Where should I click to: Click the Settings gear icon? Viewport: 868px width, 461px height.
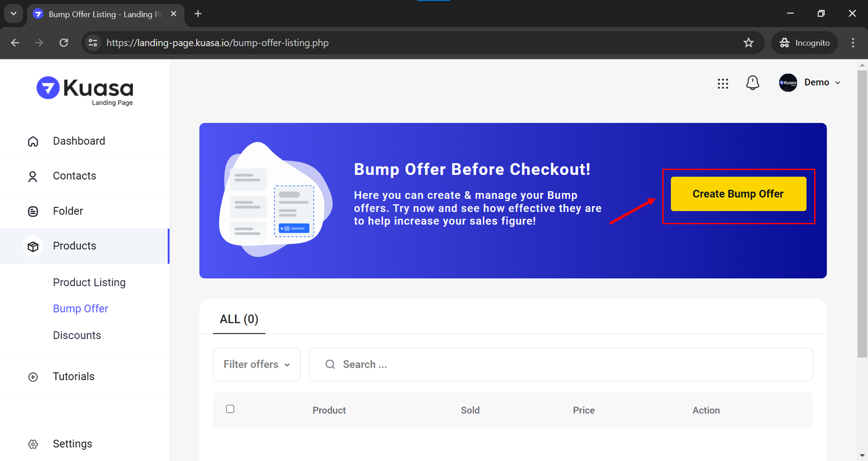(33, 444)
